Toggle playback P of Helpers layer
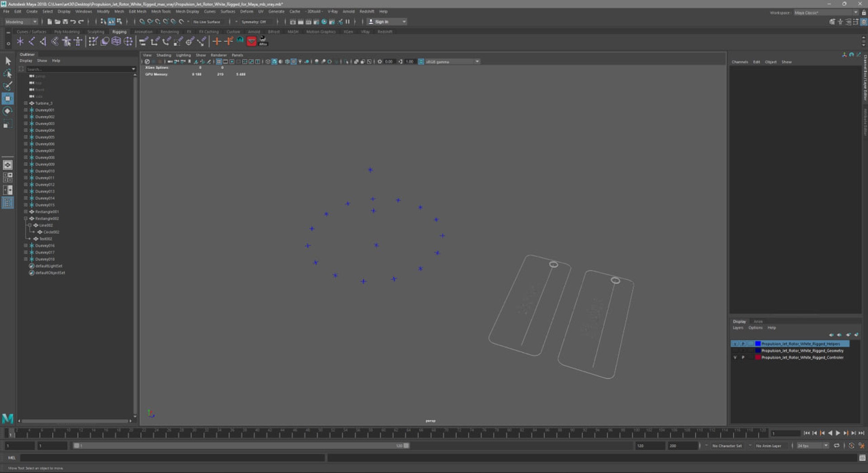This screenshot has width=868, height=473. 743,344
